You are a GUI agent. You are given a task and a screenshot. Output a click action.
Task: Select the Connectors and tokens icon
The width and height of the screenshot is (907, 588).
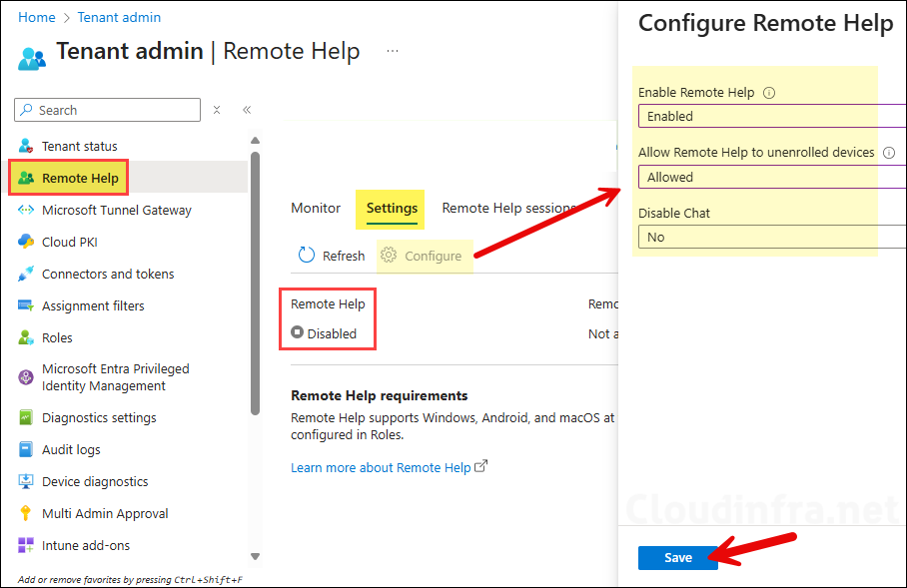pyautogui.click(x=26, y=274)
